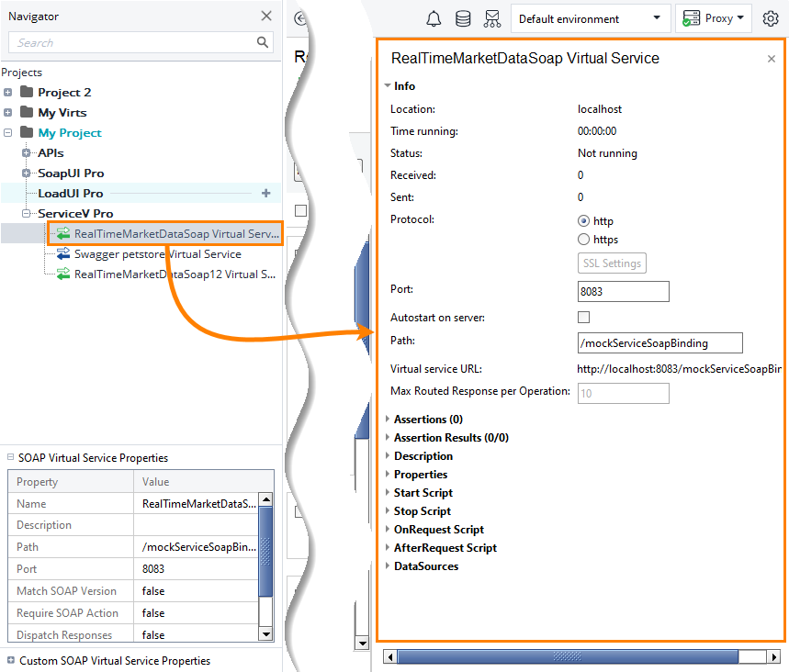This screenshot has width=789, height=672.
Task: Click the RealTimeMarketDataSoap virtual service icon
Action: (x=62, y=233)
